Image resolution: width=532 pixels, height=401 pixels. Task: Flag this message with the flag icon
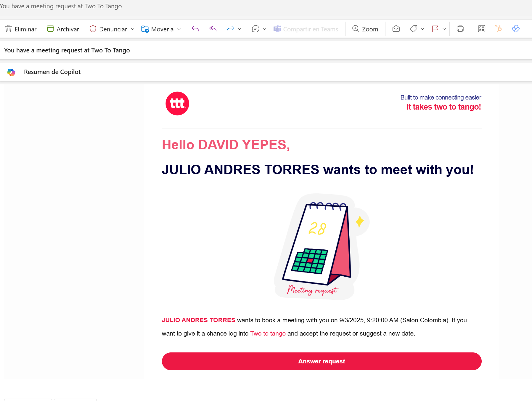click(x=435, y=29)
